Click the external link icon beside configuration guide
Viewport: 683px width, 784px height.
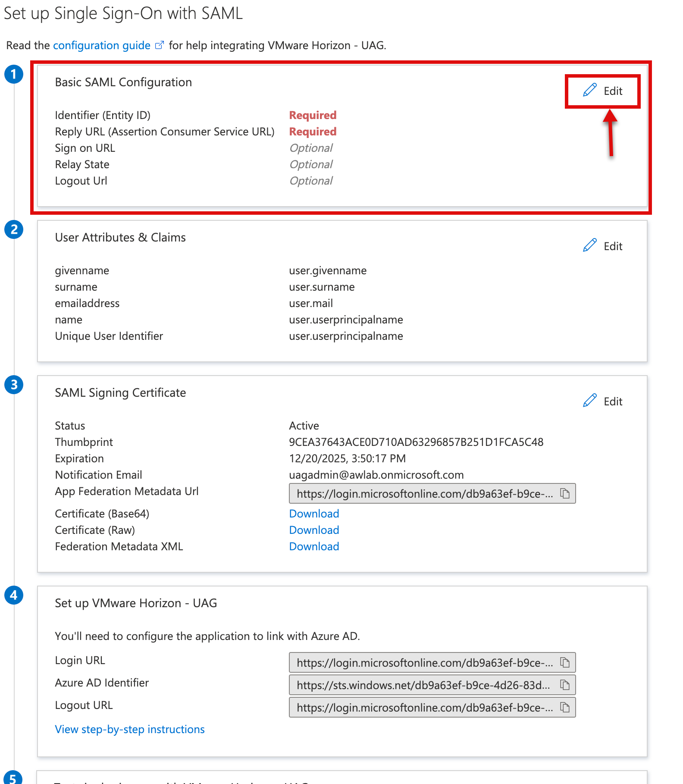pos(160,45)
